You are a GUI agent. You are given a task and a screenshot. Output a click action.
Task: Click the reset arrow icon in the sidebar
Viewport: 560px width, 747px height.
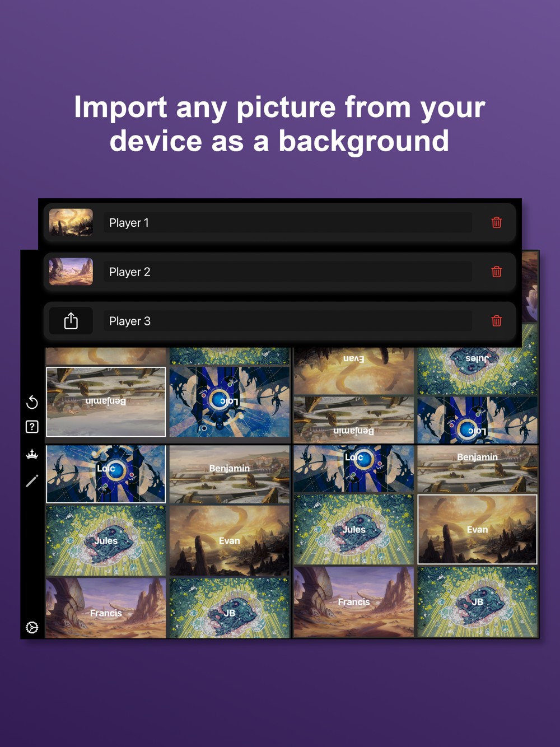(x=32, y=402)
